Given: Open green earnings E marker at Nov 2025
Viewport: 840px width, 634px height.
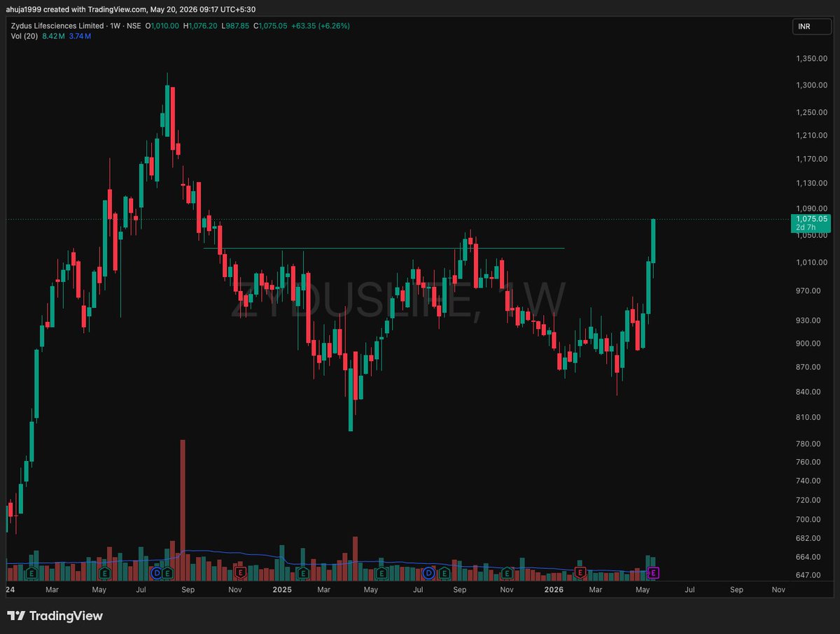Looking at the screenshot, I should (x=506, y=573).
